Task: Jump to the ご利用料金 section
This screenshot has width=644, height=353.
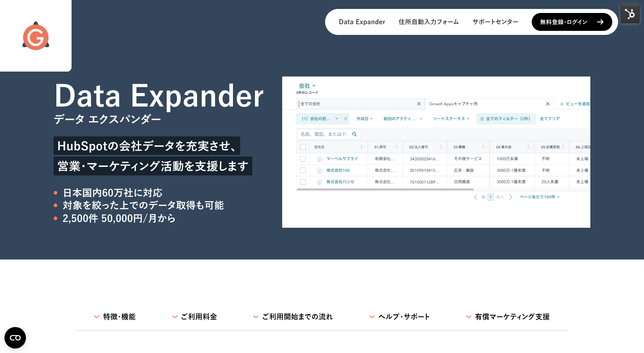Action: [x=195, y=317]
